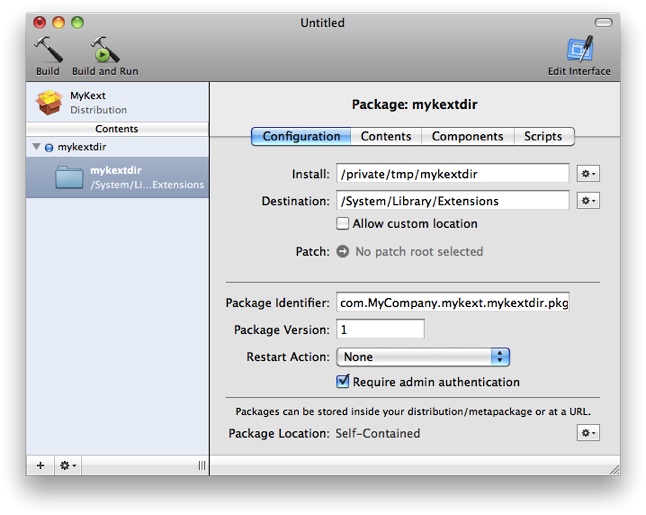Click the toolbar toggle pill button
Viewport: 646px width, 515px height.
click(603, 22)
